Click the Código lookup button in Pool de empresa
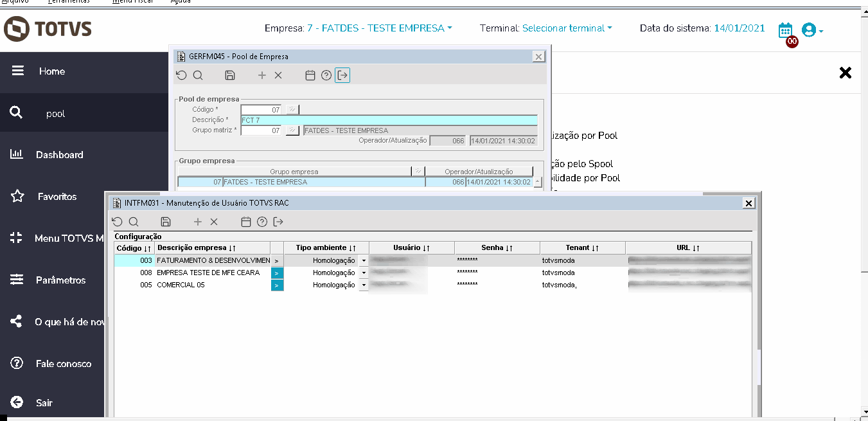This screenshot has width=868, height=421. click(292, 110)
